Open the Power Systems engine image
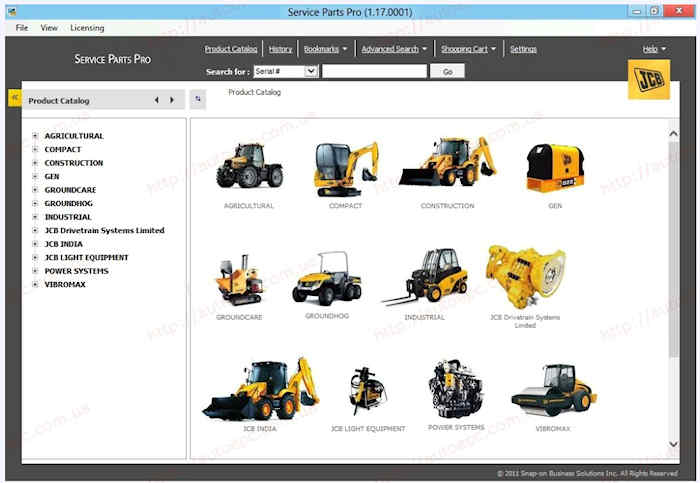The height and width of the screenshot is (483, 700). 456,388
